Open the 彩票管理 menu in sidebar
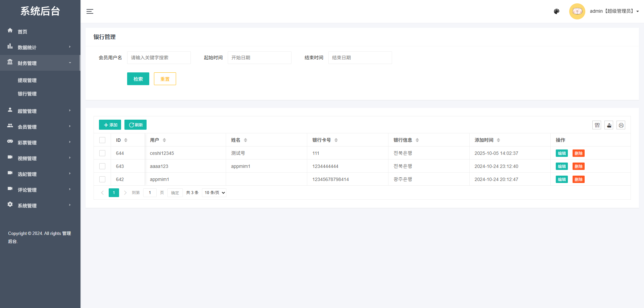644x308 pixels. [28, 142]
